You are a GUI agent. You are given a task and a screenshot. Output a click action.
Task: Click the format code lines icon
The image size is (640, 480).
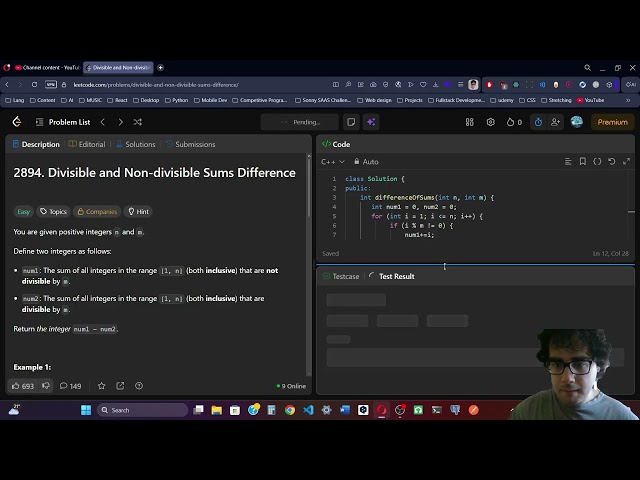(568, 162)
